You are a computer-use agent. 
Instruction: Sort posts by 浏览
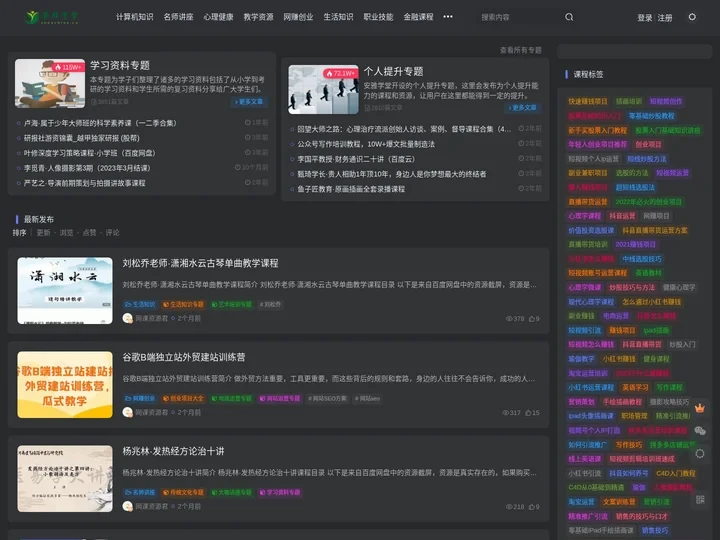pyautogui.click(x=66, y=232)
